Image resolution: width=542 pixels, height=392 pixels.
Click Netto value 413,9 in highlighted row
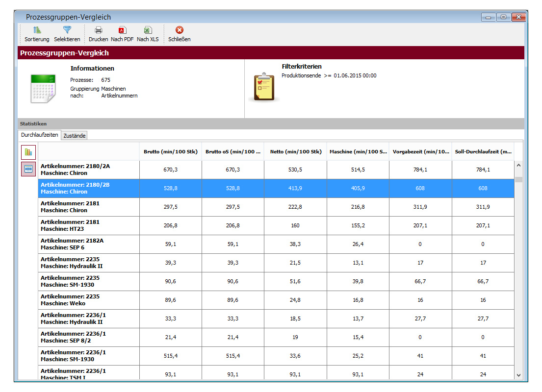point(295,188)
